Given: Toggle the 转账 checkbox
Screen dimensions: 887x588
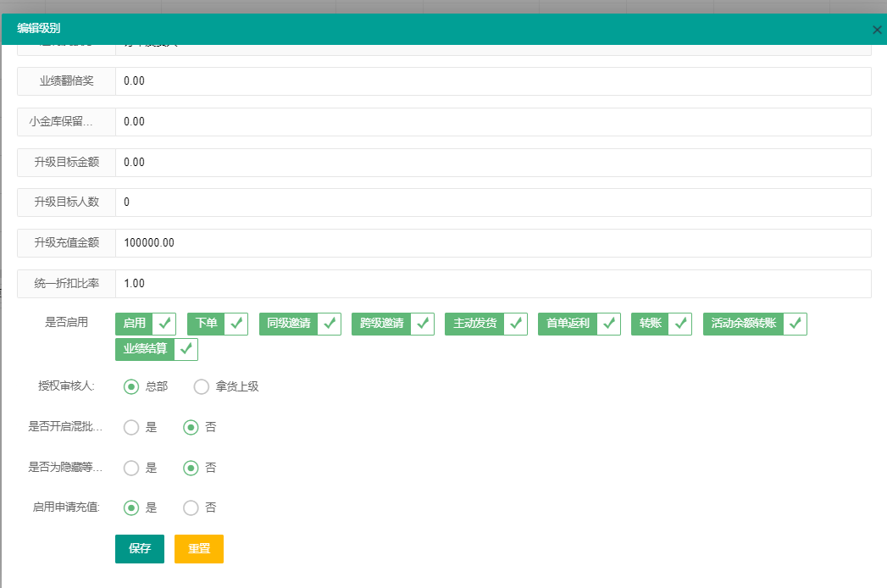Looking at the screenshot, I should (x=662, y=324).
